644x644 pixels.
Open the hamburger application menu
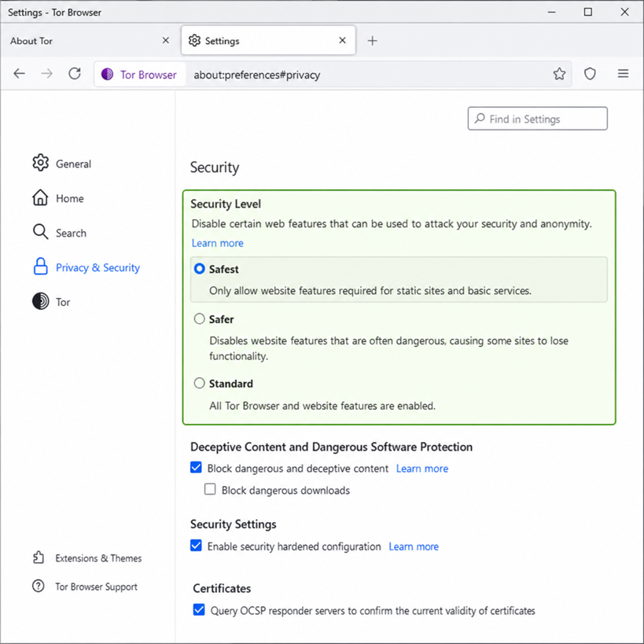point(623,74)
